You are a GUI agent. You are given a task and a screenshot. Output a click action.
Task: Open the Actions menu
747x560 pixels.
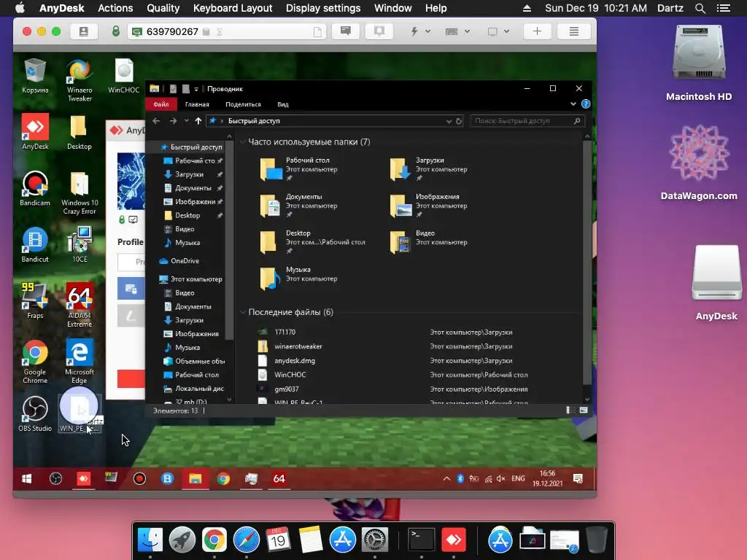(115, 8)
